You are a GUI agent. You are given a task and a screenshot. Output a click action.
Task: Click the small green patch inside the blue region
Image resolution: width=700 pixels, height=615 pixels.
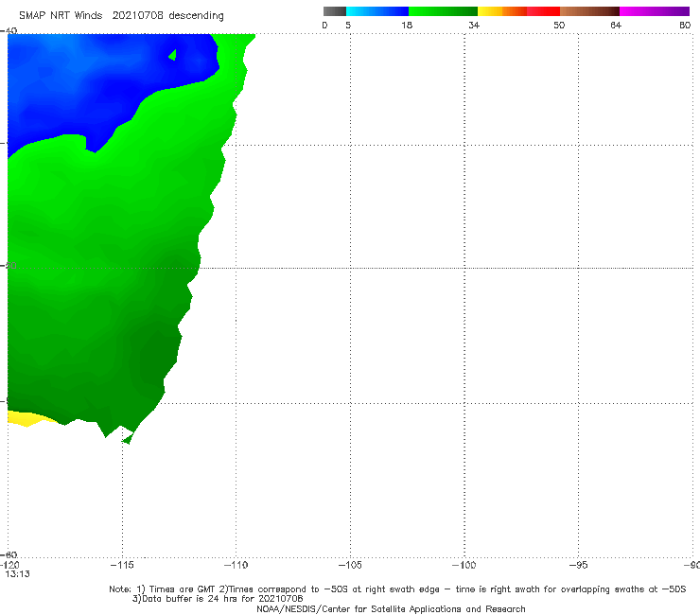(x=173, y=55)
